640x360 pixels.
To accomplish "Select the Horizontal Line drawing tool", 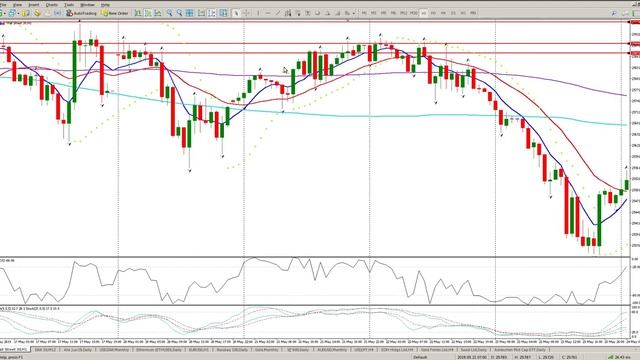I will [268, 13].
